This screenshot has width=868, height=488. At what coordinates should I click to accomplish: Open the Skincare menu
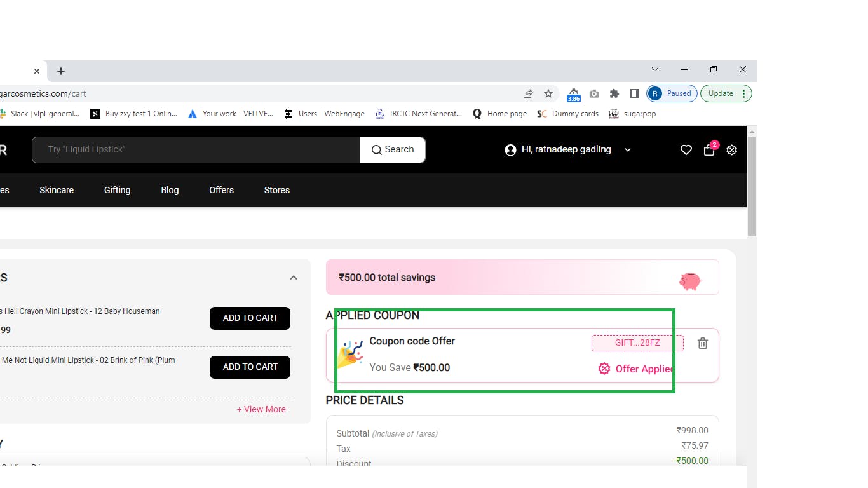[x=57, y=190]
